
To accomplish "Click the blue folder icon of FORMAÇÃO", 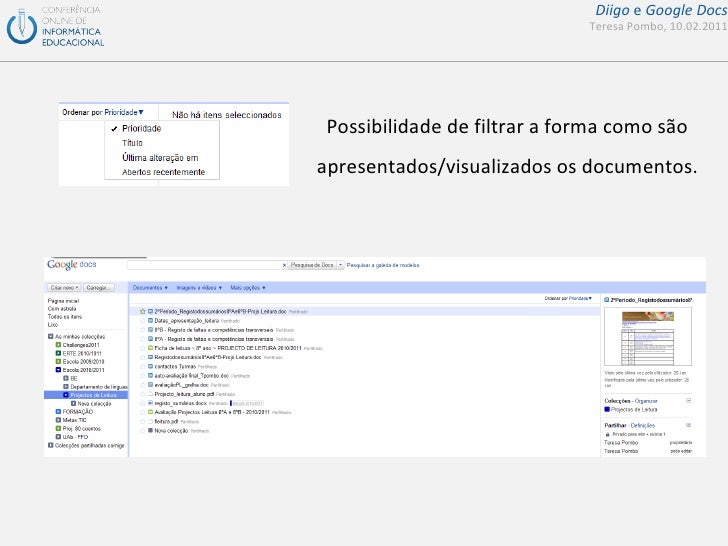I will coord(58,412).
